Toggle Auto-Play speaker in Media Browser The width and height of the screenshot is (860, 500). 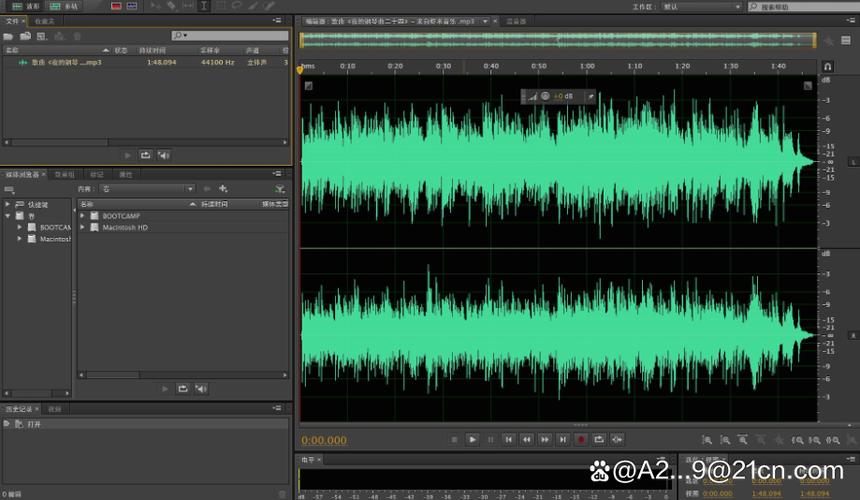(x=201, y=389)
